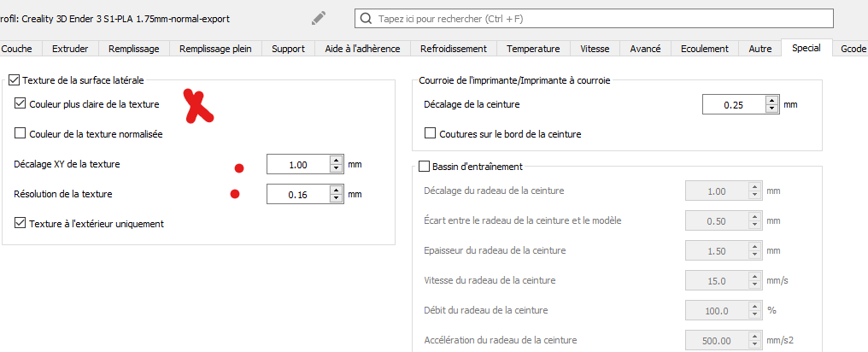Click down arrow of Vitesse du radeau stepper
The image size is (868, 352).
[754, 285]
